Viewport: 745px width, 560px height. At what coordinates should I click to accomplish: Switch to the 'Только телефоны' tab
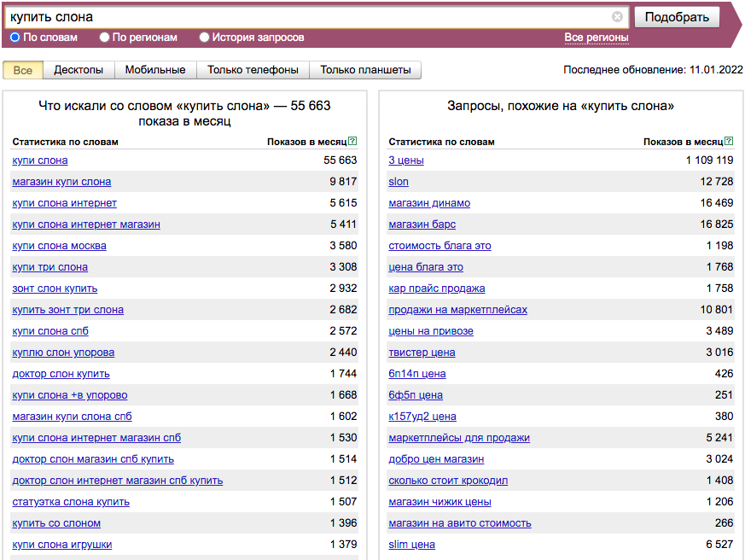(x=253, y=70)
